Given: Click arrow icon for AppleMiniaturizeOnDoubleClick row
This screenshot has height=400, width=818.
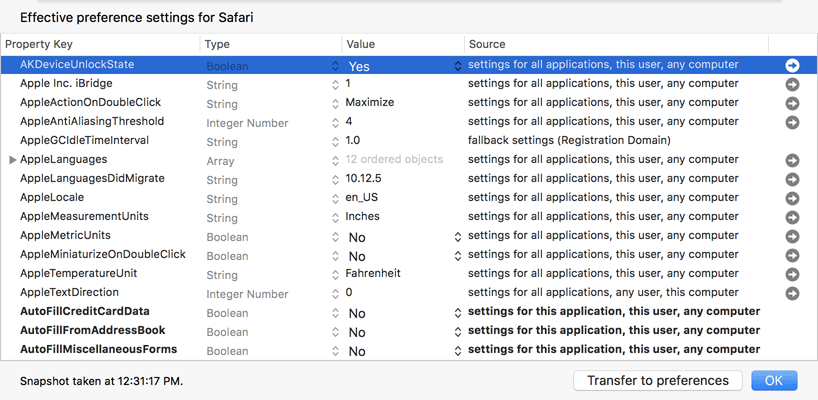Looking at the screenshot, I should [x=792, y=256].
